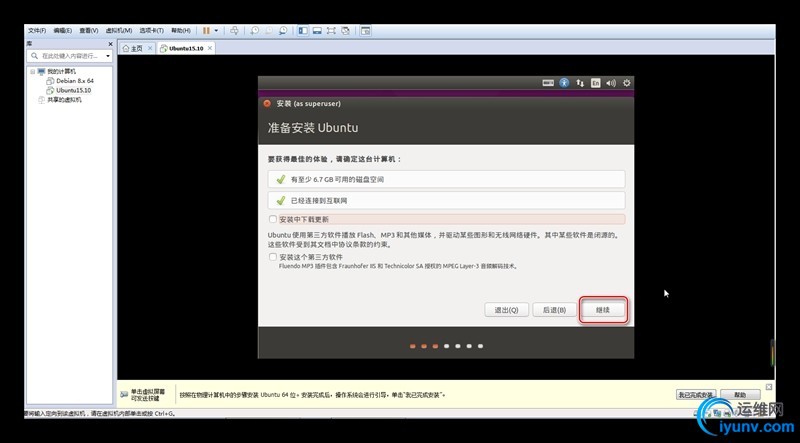The width and height of the screenshot is (800, 443).
Task: Open the 帮助(H) menu
Action: 181,31
